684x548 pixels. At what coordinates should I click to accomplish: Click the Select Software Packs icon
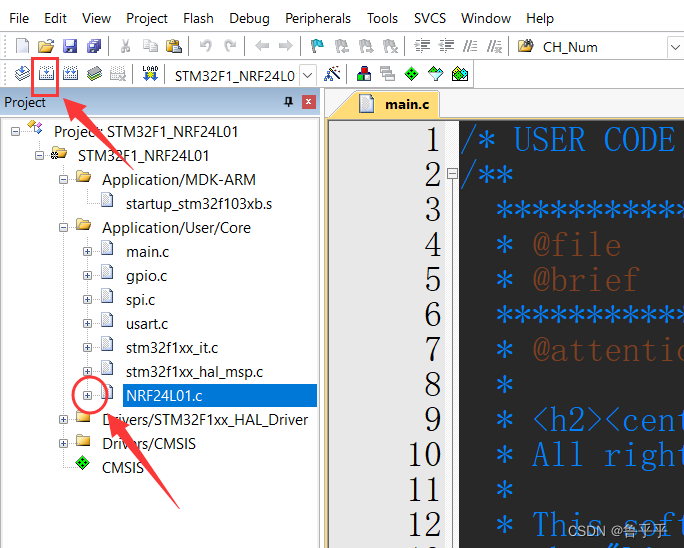[435, 74]
